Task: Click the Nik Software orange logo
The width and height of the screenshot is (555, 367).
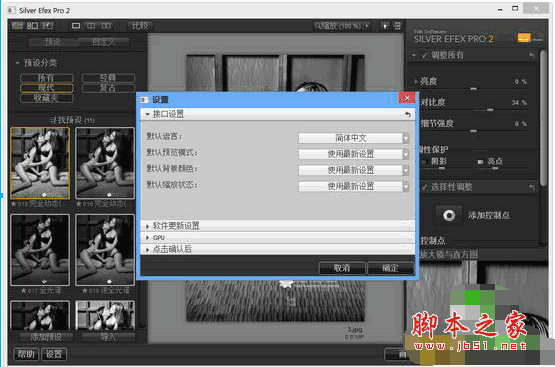Action: pos(524,37)
